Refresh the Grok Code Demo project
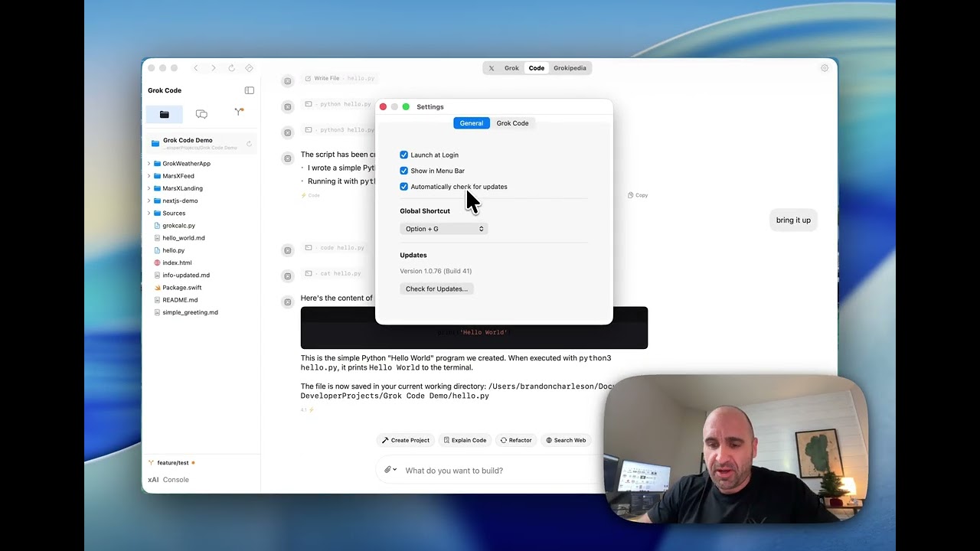This screenshot has width=980, height=551. [249, 143]
